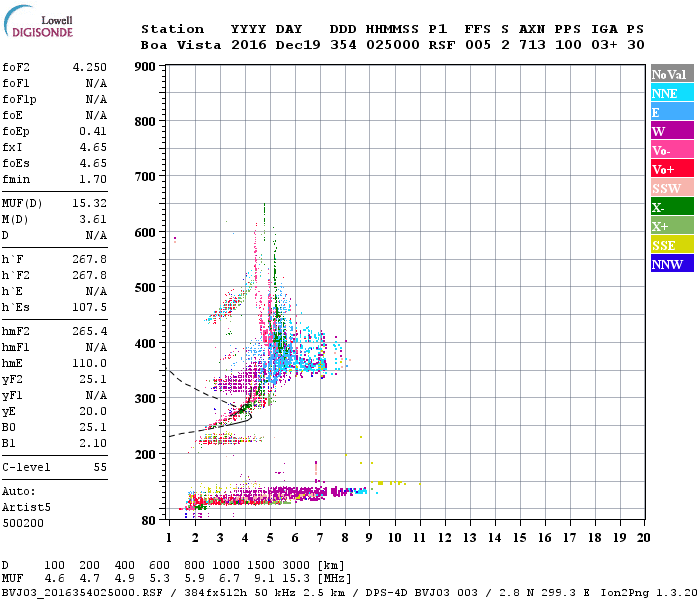This screenshot has width=700, height=600.
Task: Click the 5 MHz x-axis label
Action: point(270,538)
